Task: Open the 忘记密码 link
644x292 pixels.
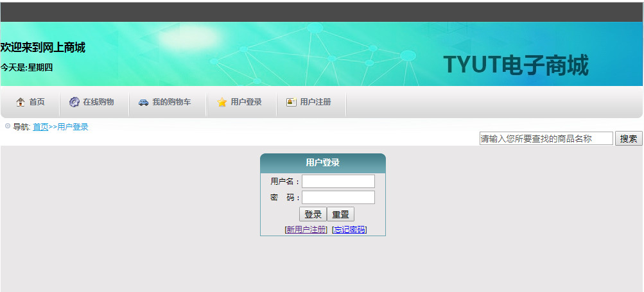Action: click(349, 230)
